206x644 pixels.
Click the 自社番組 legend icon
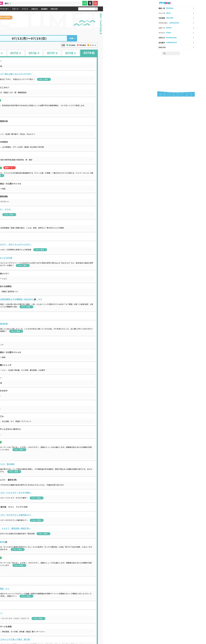(67, 45)
